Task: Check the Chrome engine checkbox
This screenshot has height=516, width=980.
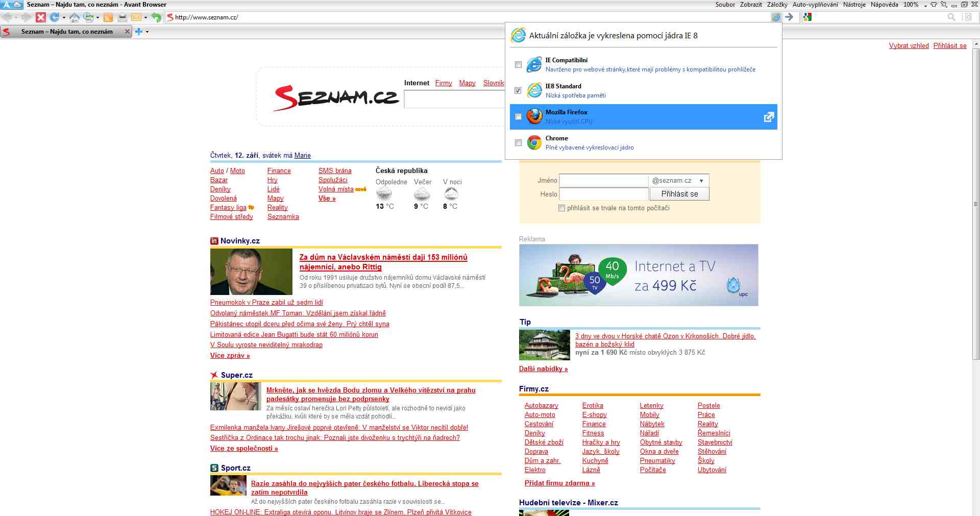Action: pos(518,143)
